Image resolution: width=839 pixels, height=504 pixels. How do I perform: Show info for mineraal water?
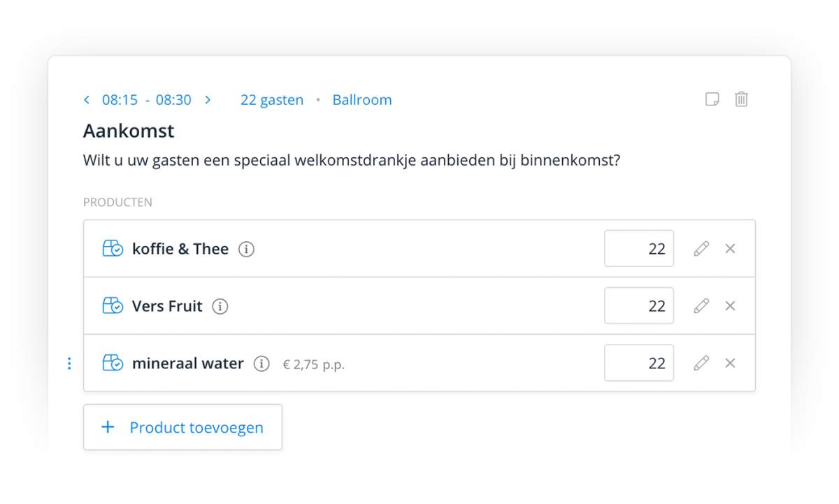pos(261,363)
